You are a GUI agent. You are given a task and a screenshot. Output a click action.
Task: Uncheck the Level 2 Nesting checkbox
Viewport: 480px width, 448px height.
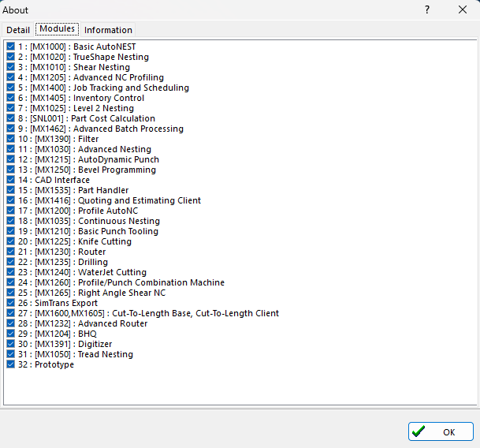click(x=10, y=108)
